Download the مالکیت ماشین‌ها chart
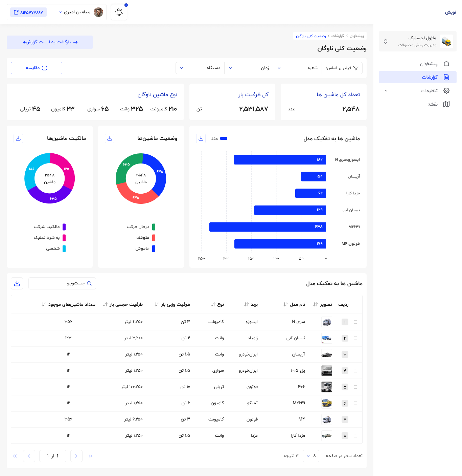This screenshot has height=476, width=462. (18, 138)
